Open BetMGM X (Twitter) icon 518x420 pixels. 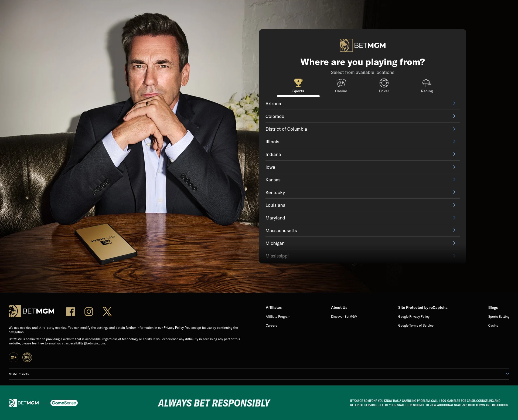coord(107,311)
